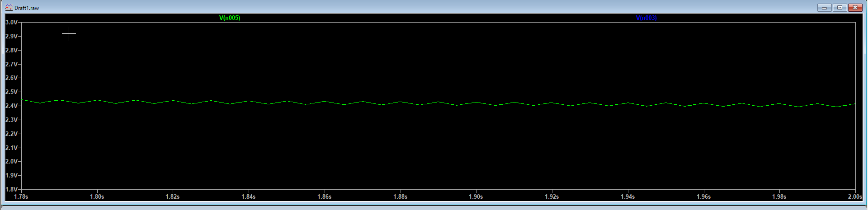868x210 pixels.
Task: Click the 1.90s time axis label
Action: pyautogui.click(x=476, y=196)
